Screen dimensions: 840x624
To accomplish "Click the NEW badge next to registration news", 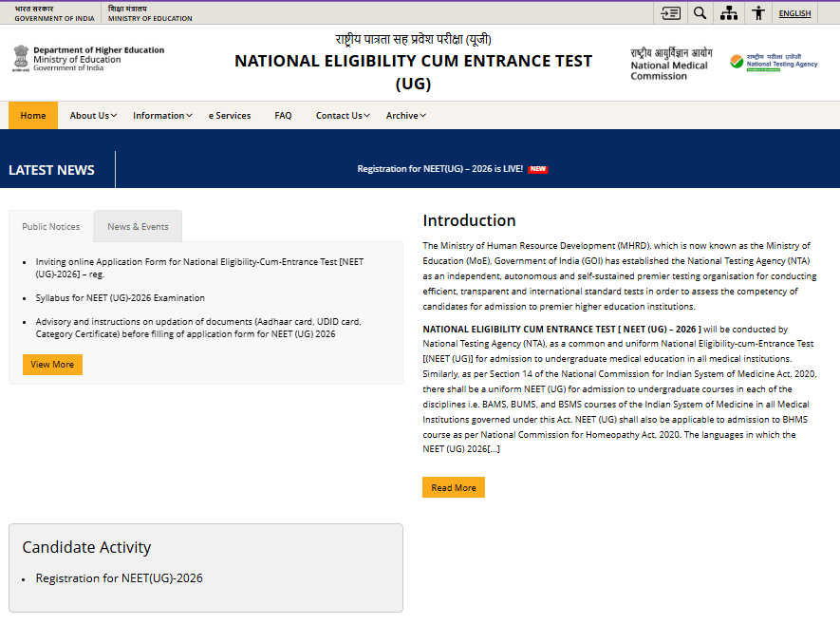I will pos(538,169).
